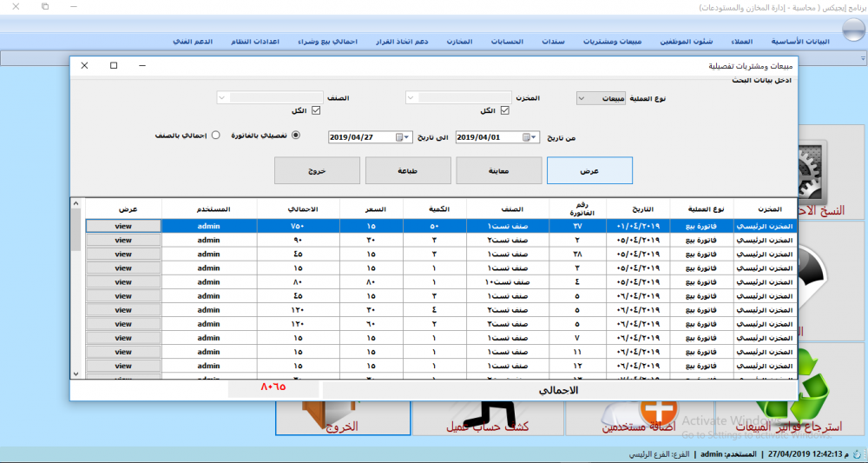Click الصنف column header in grid

point(508,209)
